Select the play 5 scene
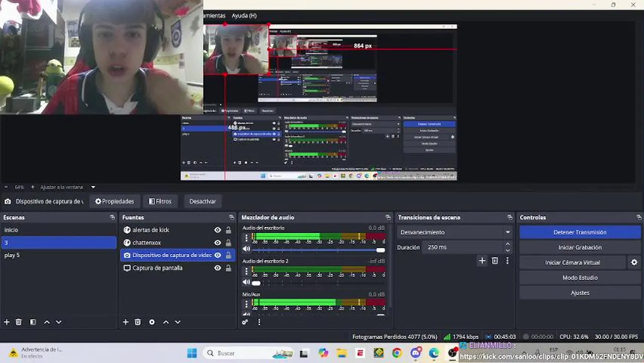 click(59, 255)
